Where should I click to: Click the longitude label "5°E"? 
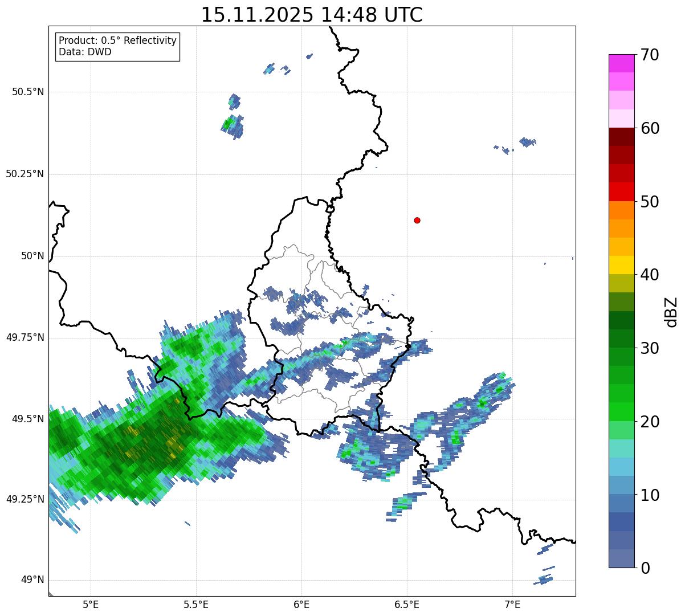(x=91, y=604)
